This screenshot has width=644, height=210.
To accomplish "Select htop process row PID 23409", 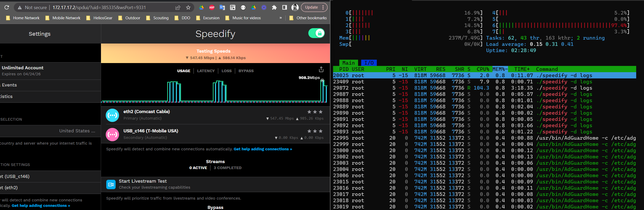I will pos(484,82).
